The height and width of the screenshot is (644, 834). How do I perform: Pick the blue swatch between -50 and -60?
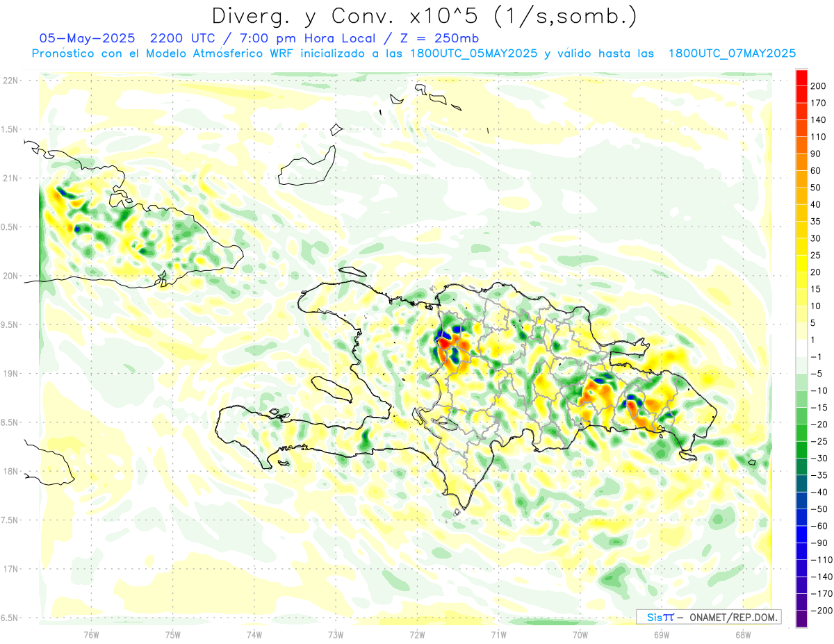click(801, 517)
